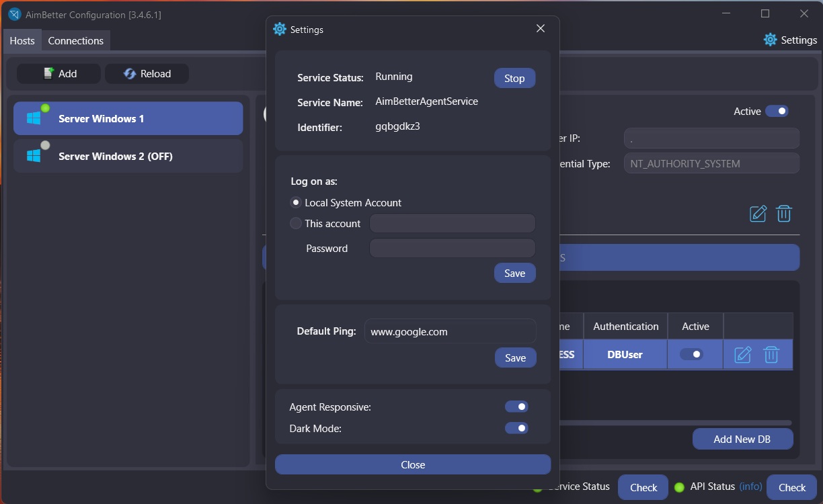Click the Running service status text
The image size is (823, 504).
coord(394,77)
